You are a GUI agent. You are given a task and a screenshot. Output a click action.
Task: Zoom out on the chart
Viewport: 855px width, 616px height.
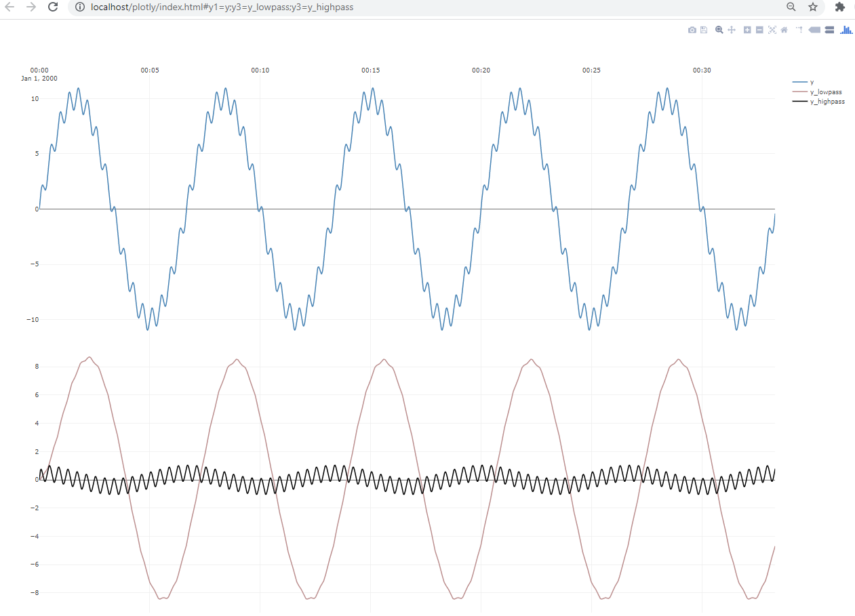(759, 30)
